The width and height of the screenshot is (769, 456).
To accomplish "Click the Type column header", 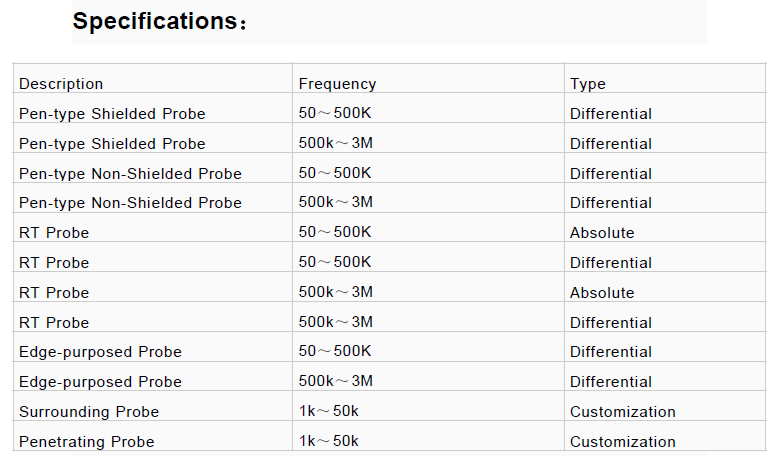I will click(x=588, y=84).
